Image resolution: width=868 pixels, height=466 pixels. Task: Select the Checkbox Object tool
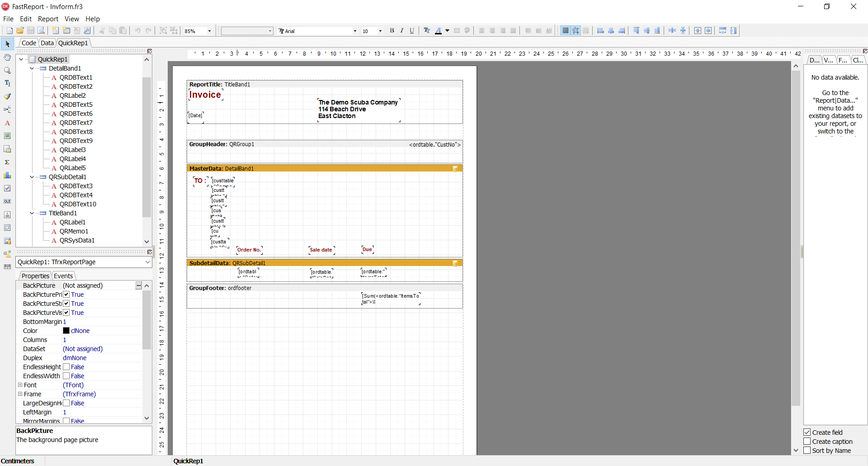pyautogui.click(x=7, y=188)
